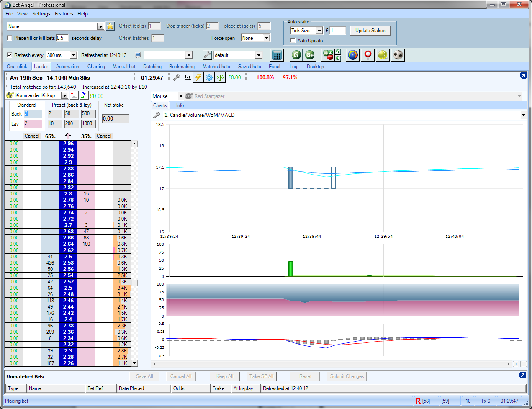The height and width of the screenshot is (409, 532).
Task: Click the green G+ icon
Action: tap(310, 55)
